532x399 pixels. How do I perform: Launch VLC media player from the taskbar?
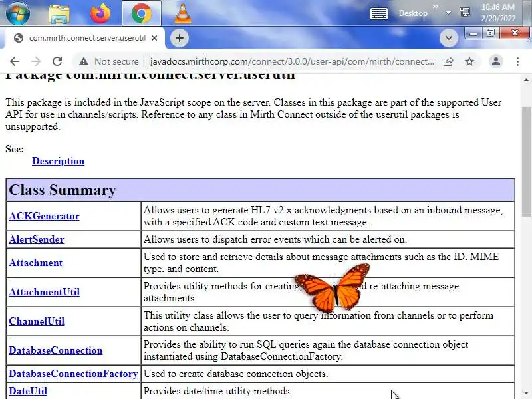(x=182, y=13)
